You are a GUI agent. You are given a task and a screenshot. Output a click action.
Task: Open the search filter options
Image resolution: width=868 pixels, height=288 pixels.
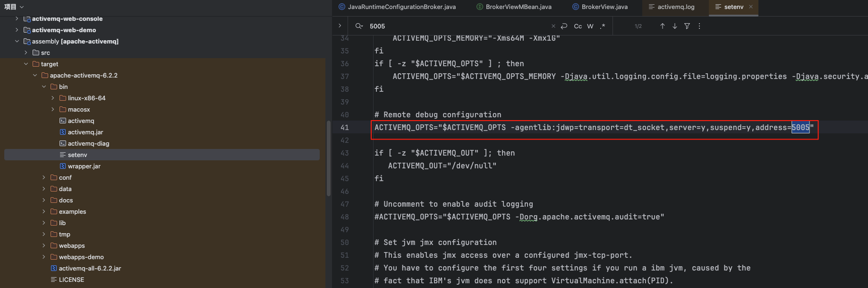[x=687, y=26]
